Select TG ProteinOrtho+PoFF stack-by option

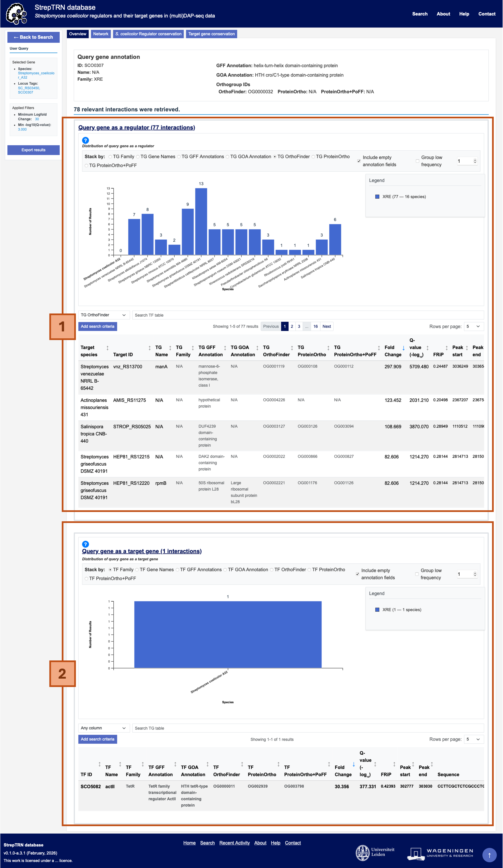[87, 166]
